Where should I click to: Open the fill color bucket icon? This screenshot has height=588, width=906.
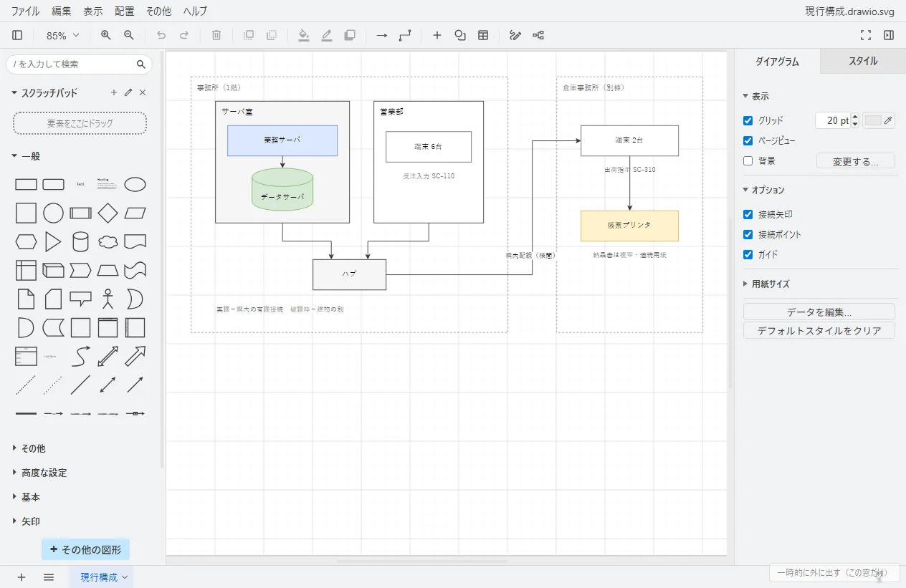[304, 35]
